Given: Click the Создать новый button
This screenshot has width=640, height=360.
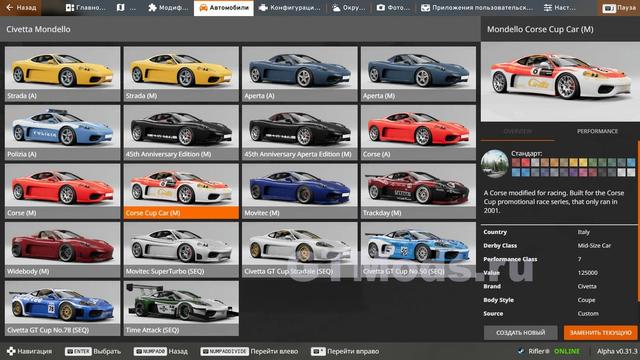Looking at the screenshot, I should click(520, 333).
